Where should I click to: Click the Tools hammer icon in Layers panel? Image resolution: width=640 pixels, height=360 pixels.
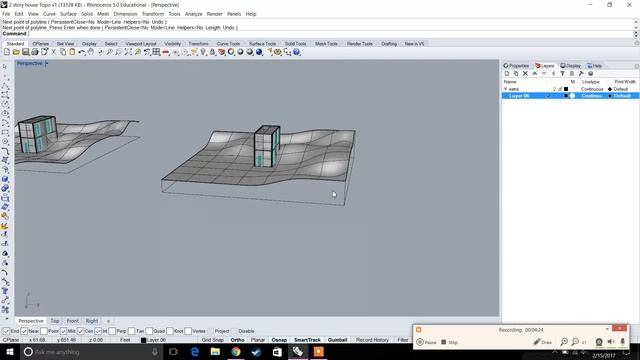[581, 73]
